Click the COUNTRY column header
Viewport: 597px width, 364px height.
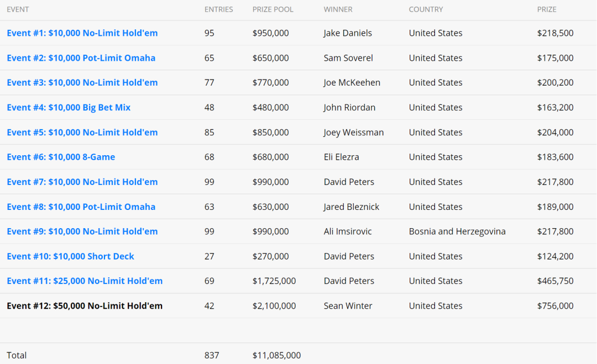426,9
